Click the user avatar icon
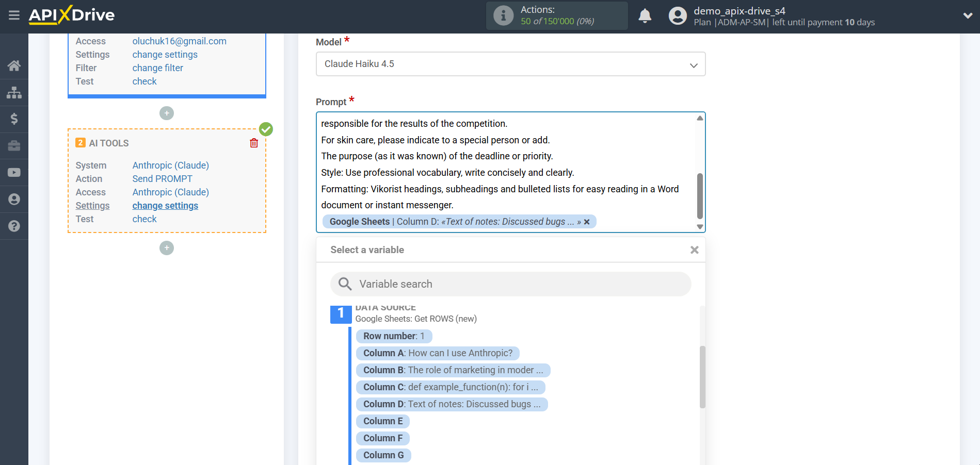Screen dimensions: 980x465 pos(678,16)
